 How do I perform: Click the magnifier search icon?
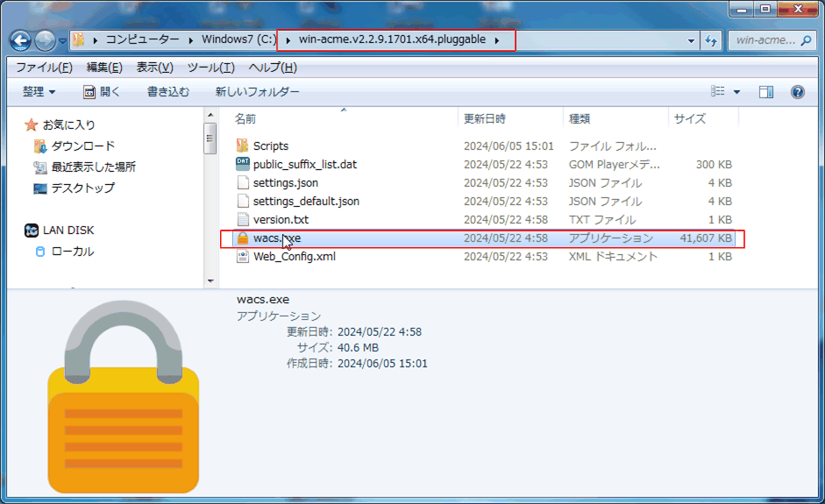pyautogui.click(x=806, y=40)
